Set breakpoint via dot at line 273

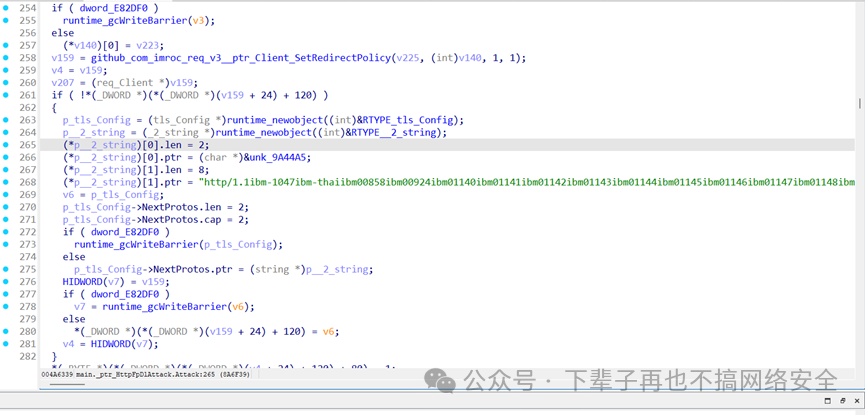point(6,244)
